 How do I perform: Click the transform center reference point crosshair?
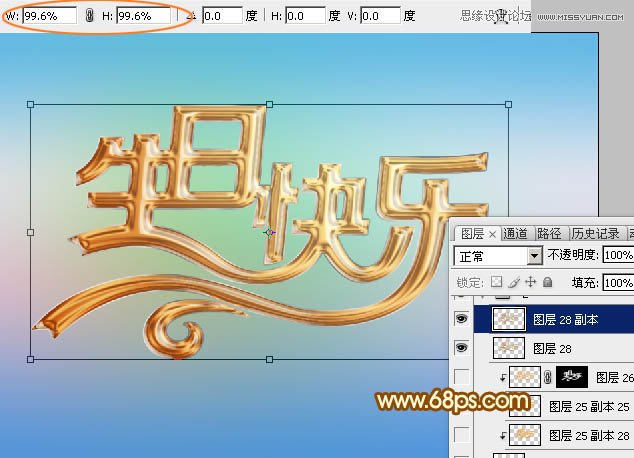click(x=269, y=232)
